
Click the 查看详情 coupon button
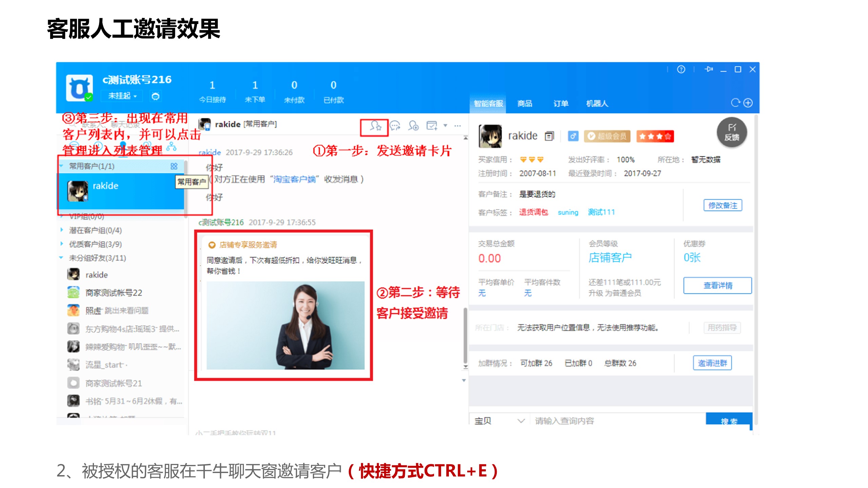[x=717, y=285]
